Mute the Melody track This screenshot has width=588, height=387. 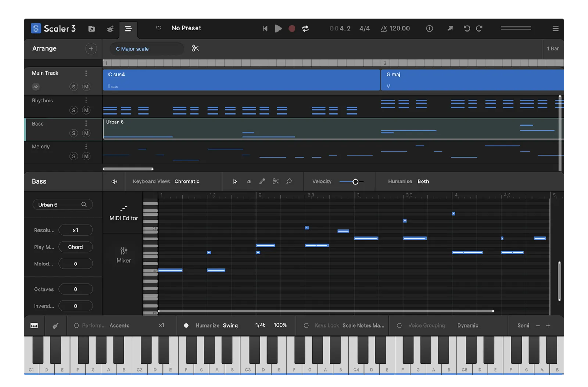[x=86, y=156]
